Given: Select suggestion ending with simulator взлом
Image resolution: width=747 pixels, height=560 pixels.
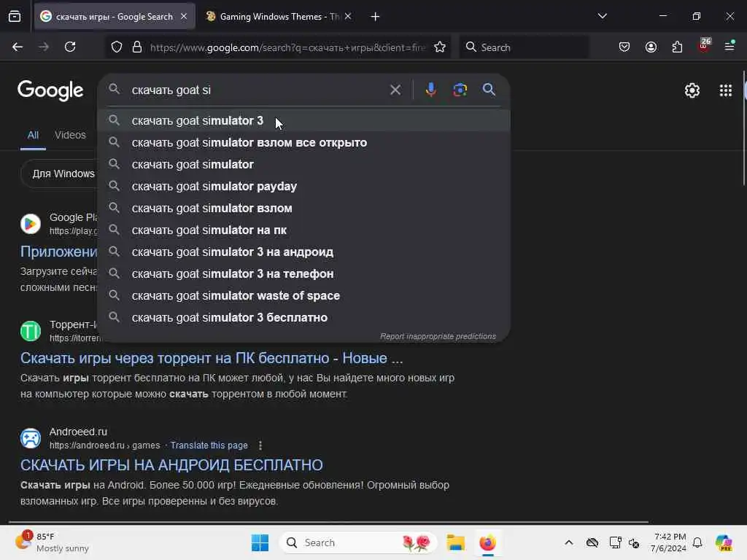Looking at the screenshot, I should [303, 208].
